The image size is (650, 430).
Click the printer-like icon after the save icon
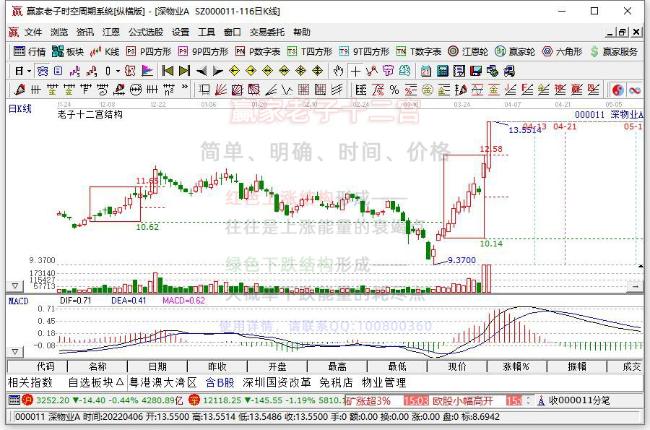pos(492,71)
